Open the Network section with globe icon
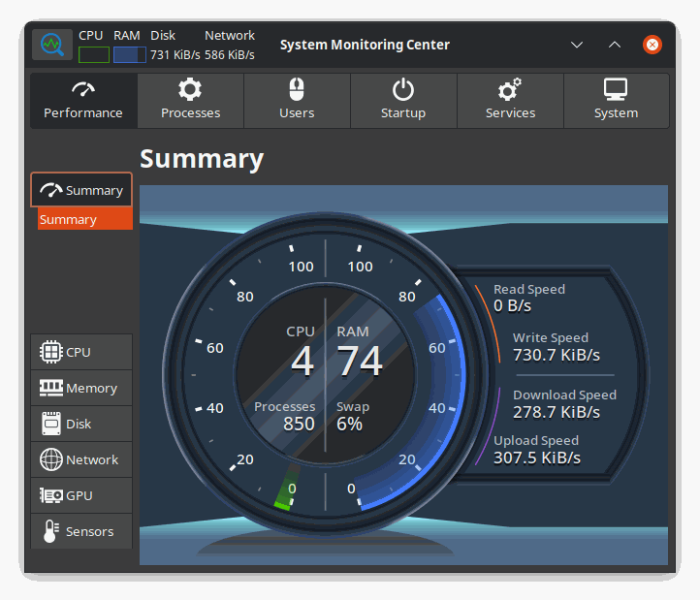The width and height of the screenshot is (700, 600). [x=81, y=460]
